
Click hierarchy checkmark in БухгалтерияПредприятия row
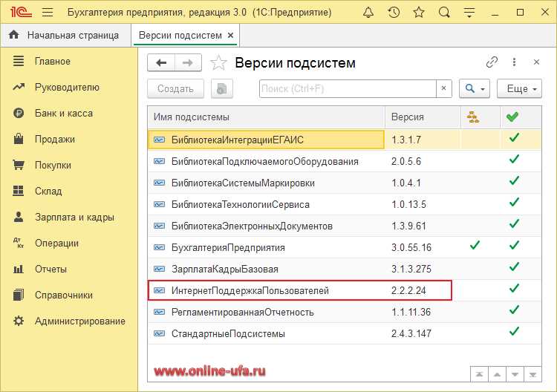click(475, 245)
